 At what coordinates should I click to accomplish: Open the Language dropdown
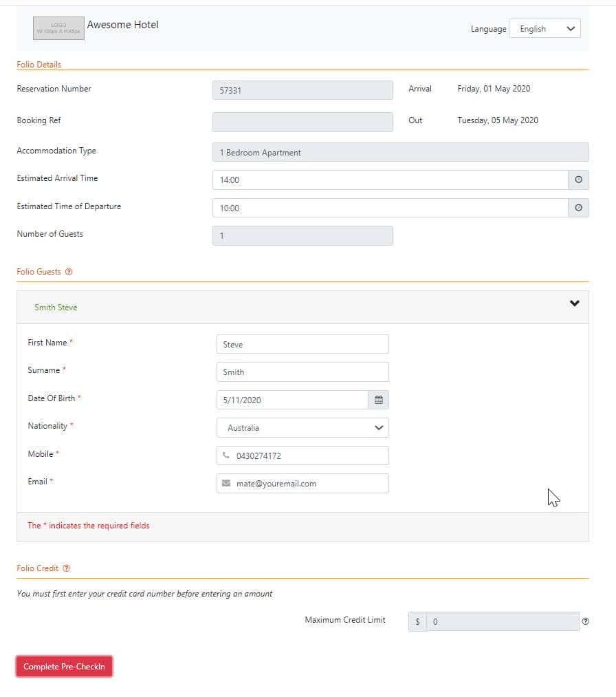[x=544, y=29]
